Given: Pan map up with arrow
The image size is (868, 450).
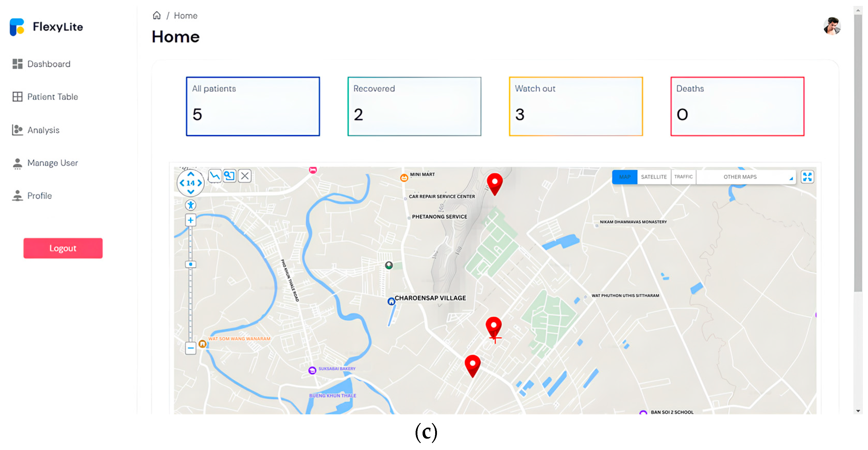Looking at the screenshot, I should pos(191,174).
